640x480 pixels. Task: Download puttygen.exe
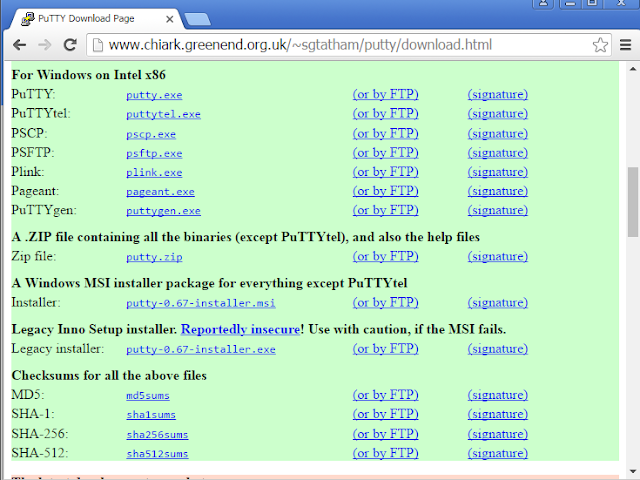[163, 211]
